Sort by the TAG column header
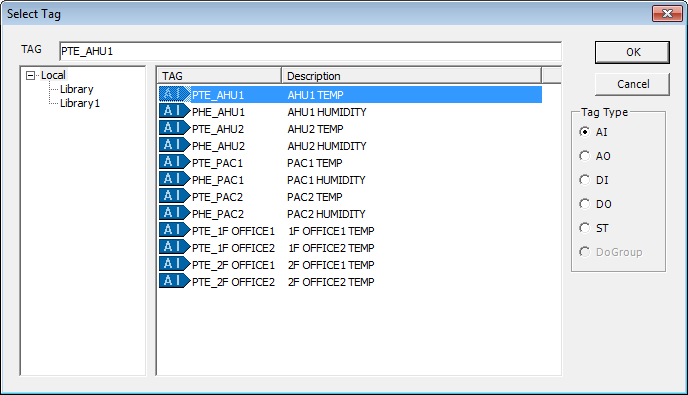The image size is (688, 395). (x=219, y=75)
